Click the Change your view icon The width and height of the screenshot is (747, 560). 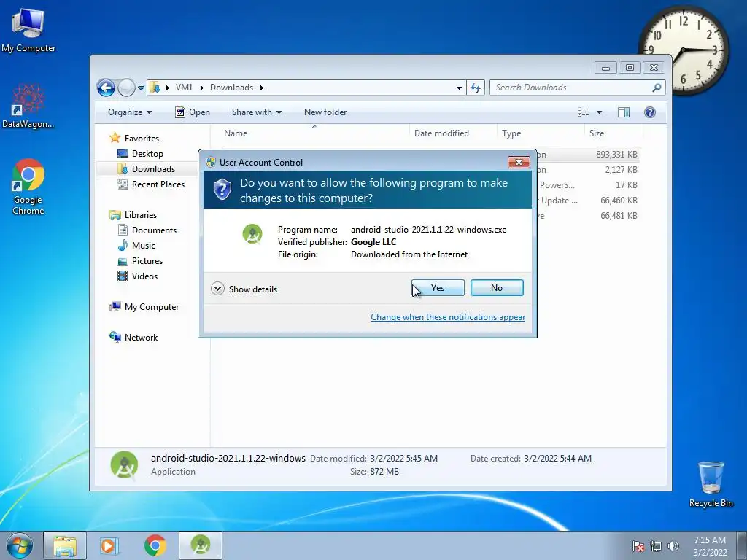[x=583, y=112]
